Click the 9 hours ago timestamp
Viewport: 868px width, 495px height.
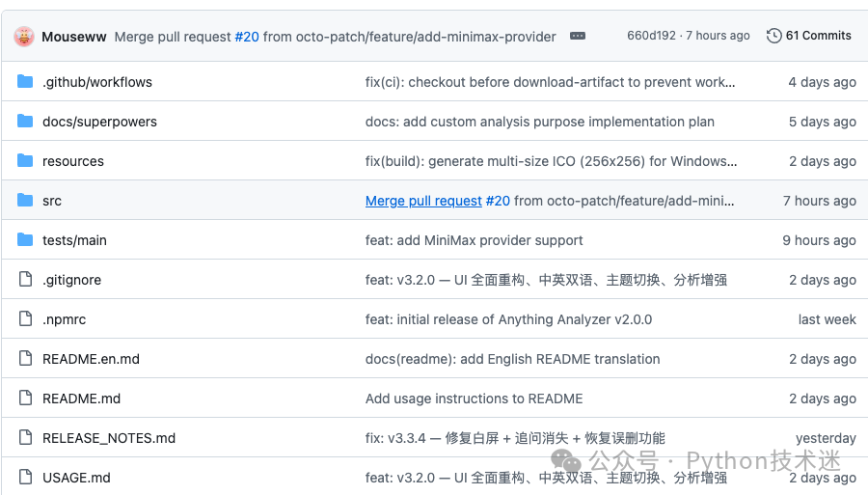819,240
